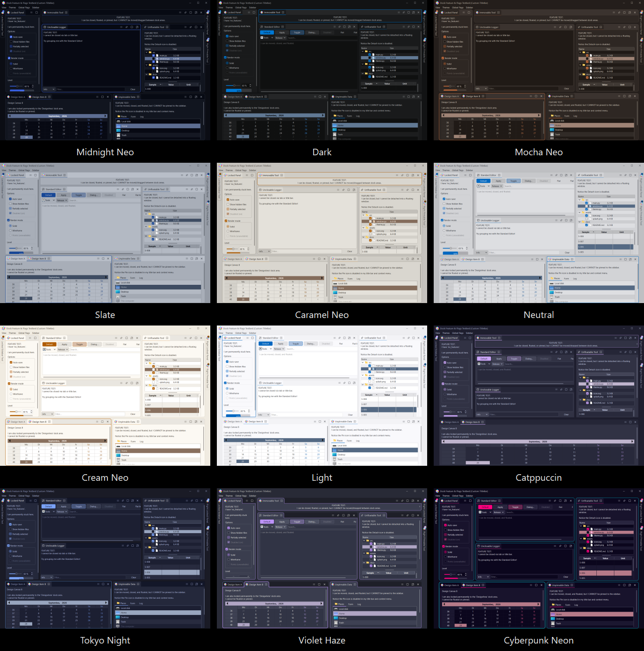Viewport: 644px width, 651px height.
Task: Switch to Form tab in Cream Neo
Action: [x=133, y=441]
